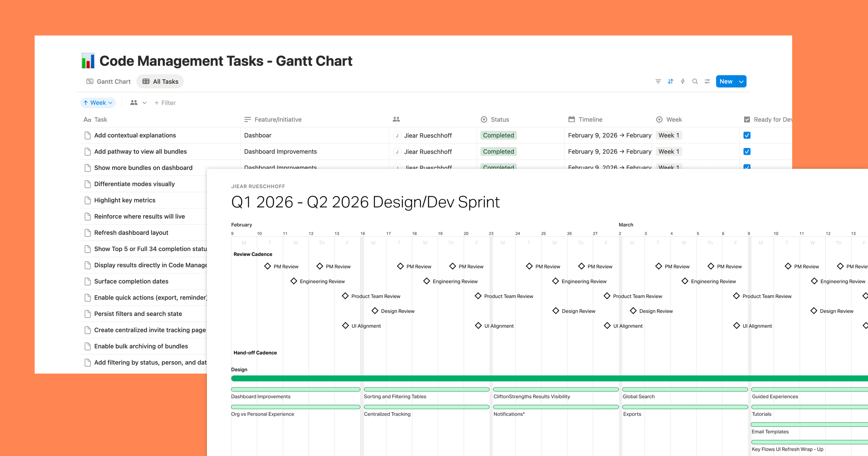Click first PM Review diamond milestone
The width and height of the screenshot is (868, 456).
click(267, 266)
